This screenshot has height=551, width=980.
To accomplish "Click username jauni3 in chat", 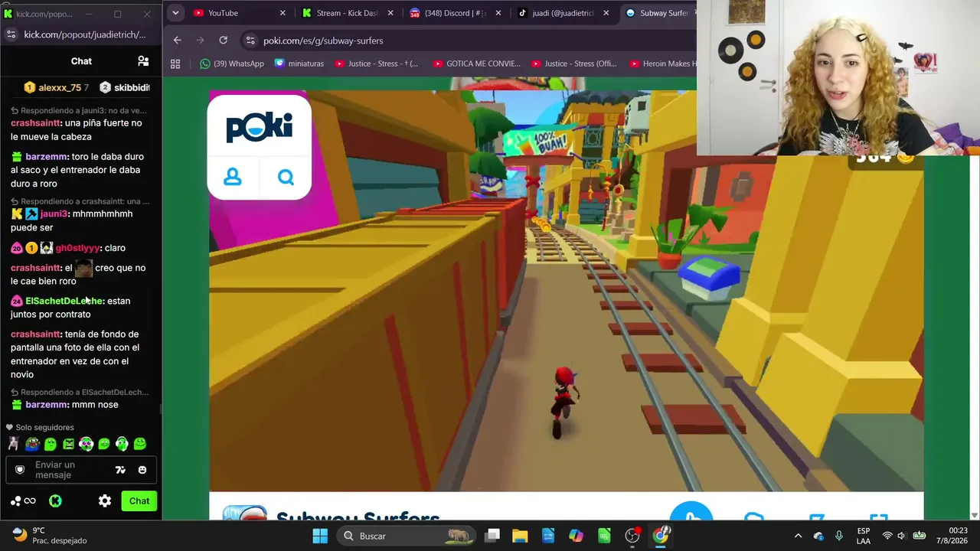I will (54, 214).
